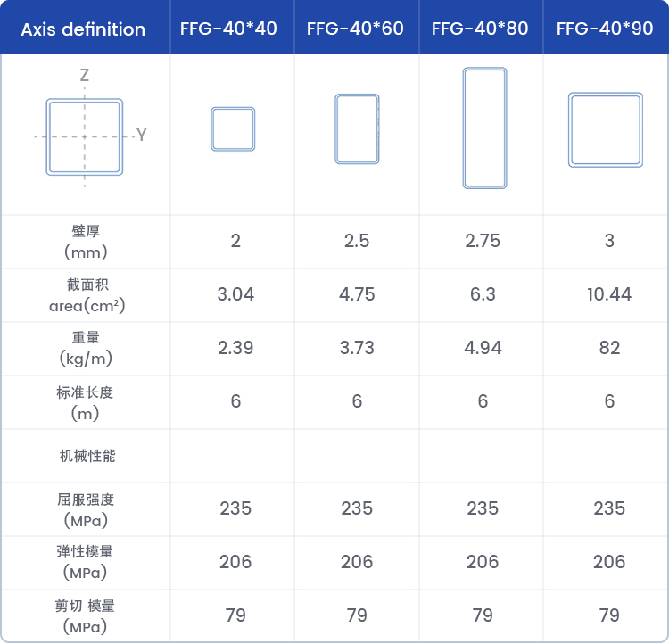Click the 机械性能 section label
Screen dimensions: 669x644
(x=87, y=456)
